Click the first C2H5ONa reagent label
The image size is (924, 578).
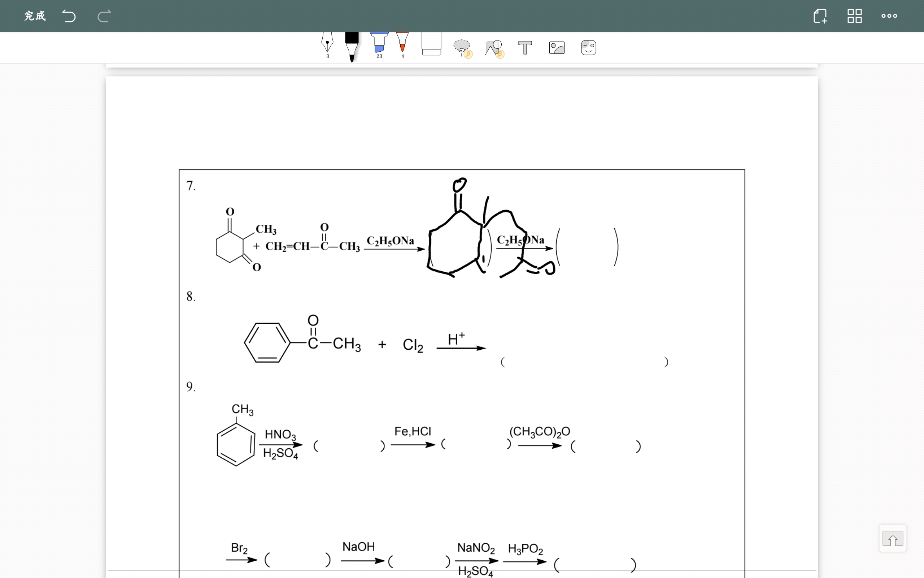(x=390, y=241)
